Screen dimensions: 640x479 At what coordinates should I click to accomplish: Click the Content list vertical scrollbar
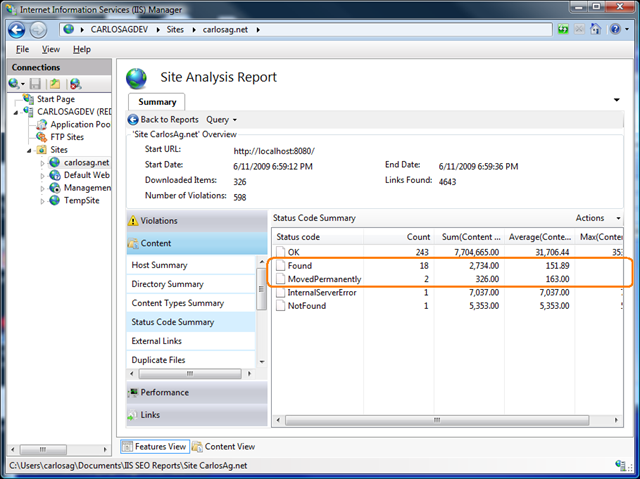click(x=262, y=289)
